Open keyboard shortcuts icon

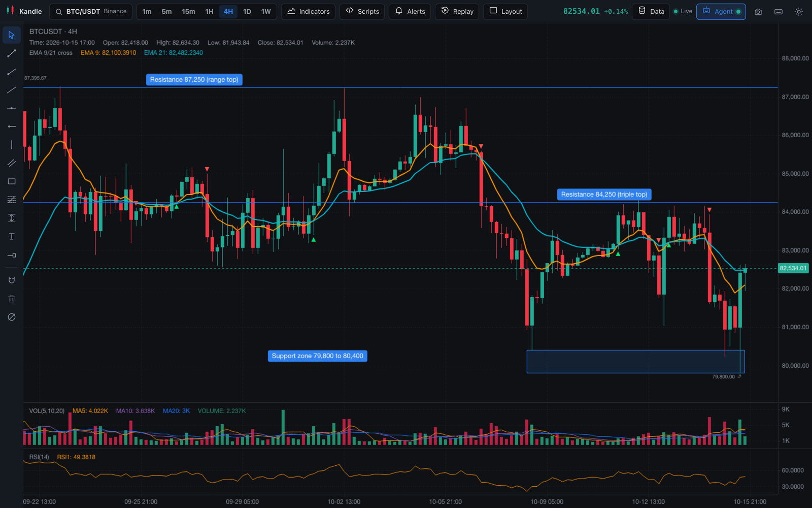click(779, 12)
